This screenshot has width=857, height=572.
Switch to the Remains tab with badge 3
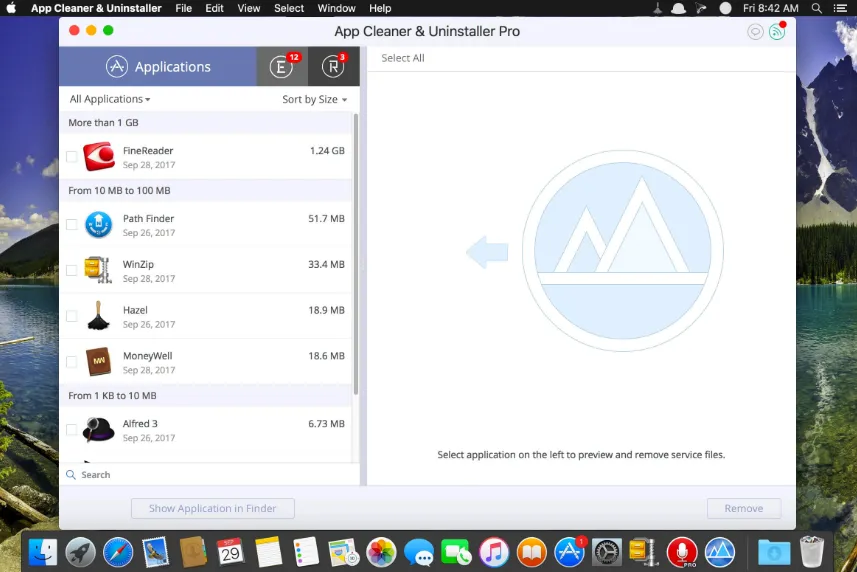click(x=333, y=67)
